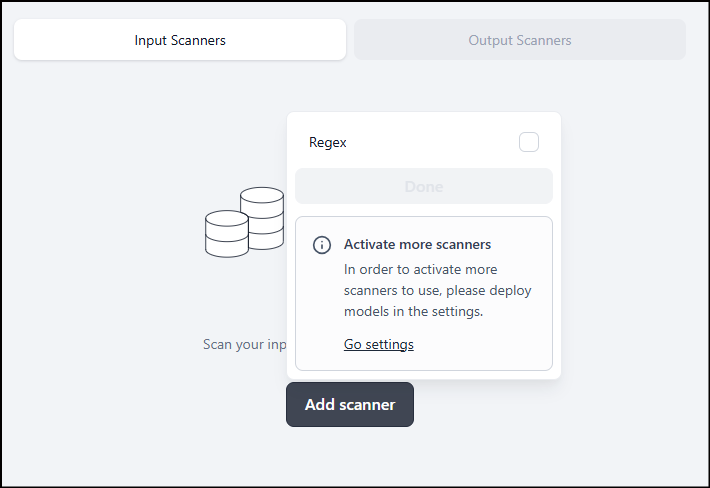Follow the Go settings link

click(378, 345)
